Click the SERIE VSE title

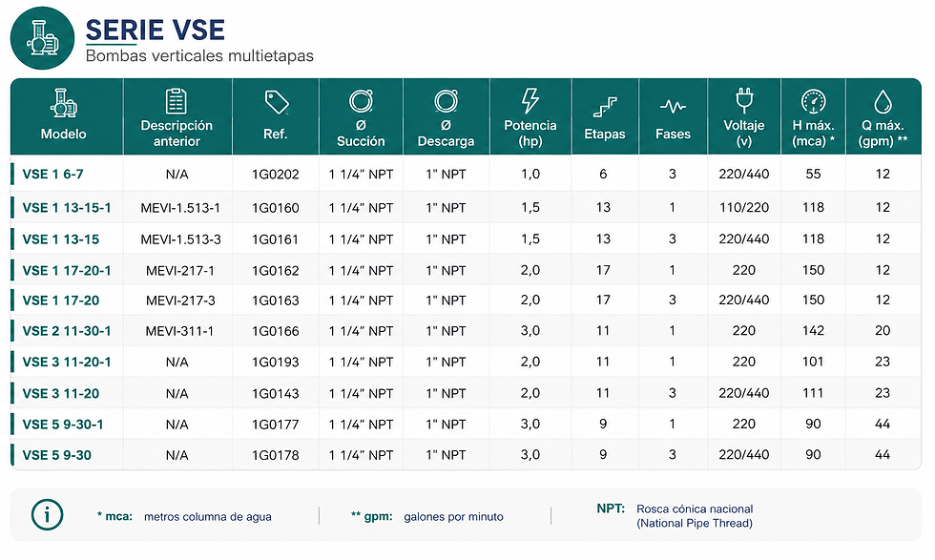pos(155,30)
